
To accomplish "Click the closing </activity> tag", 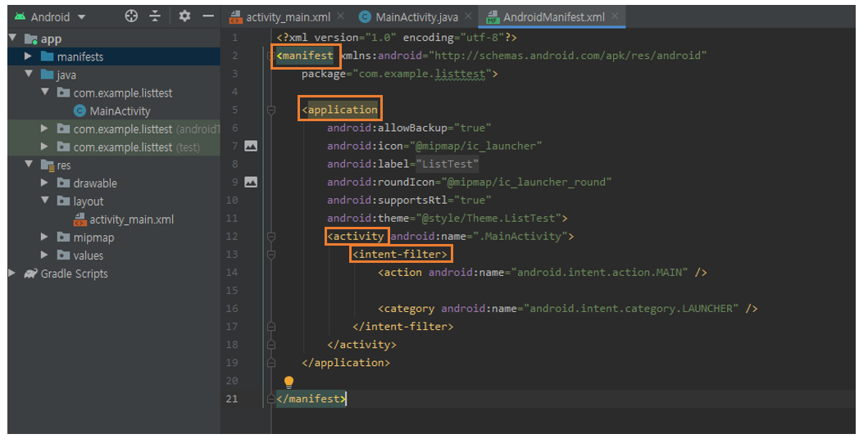I will click(x=361, y=345).
